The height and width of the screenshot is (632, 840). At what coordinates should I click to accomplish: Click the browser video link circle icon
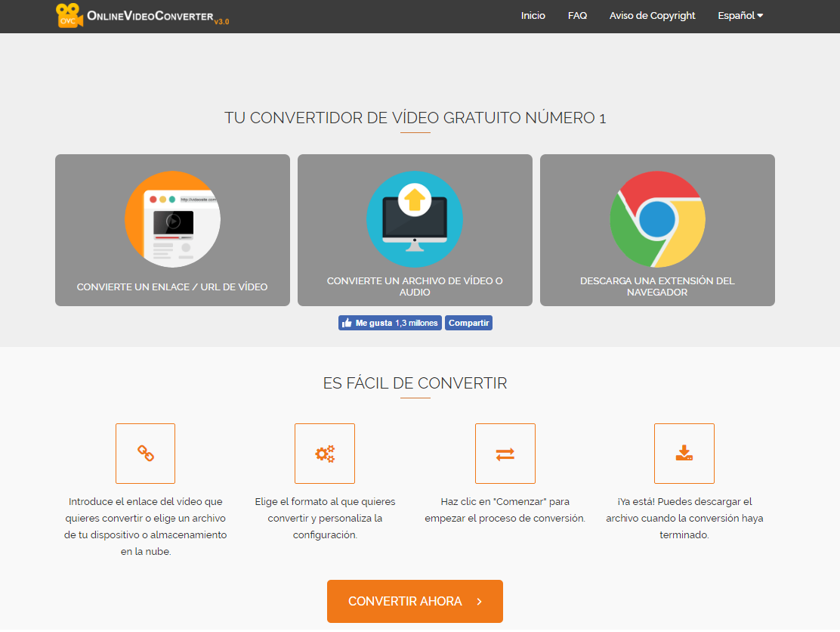(x=172, y=218)
